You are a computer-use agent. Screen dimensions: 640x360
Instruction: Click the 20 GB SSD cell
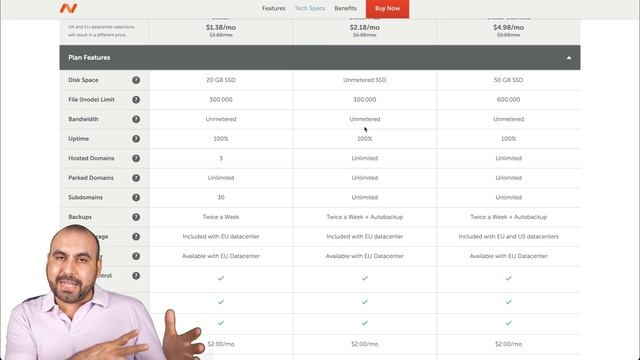pos(221,80)
